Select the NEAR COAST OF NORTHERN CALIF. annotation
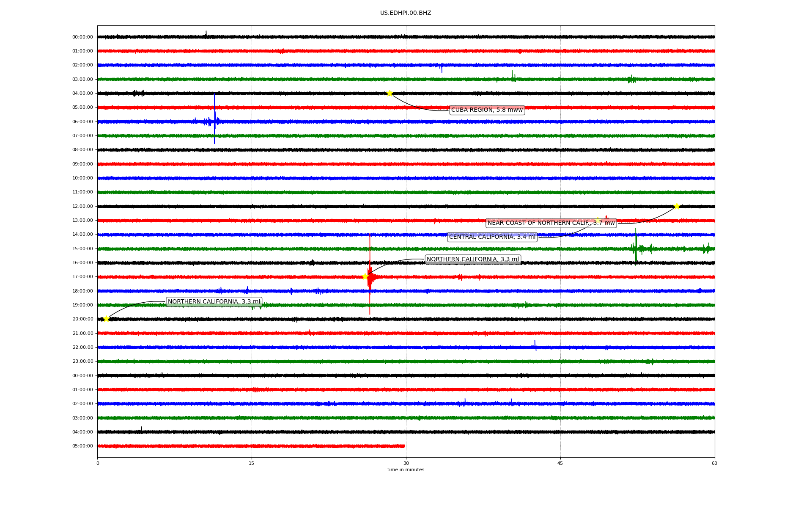This screenshot has height=508, width=812. [x=551, y=223]
